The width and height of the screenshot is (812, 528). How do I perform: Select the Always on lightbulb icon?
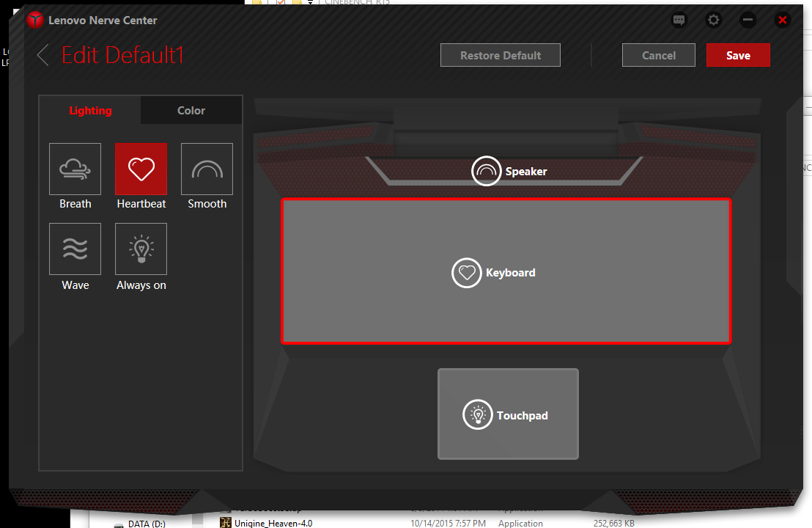(141, 249)
